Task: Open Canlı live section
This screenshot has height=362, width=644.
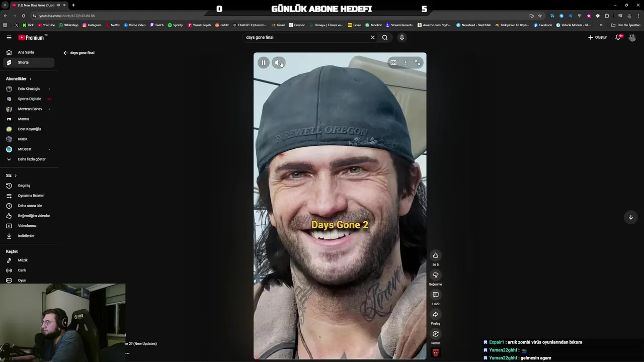Action: click(x=28, y=270)
